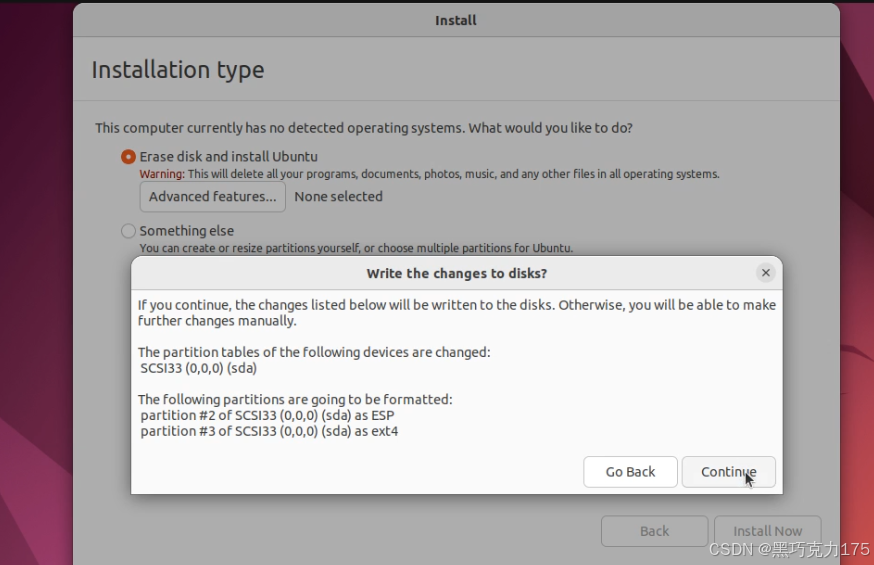Click the 'None selected' label

[338, 197]
